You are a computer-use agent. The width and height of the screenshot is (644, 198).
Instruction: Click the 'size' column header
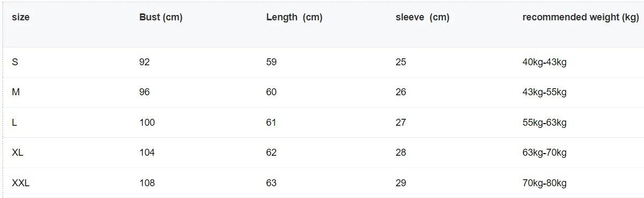(21, 17)
